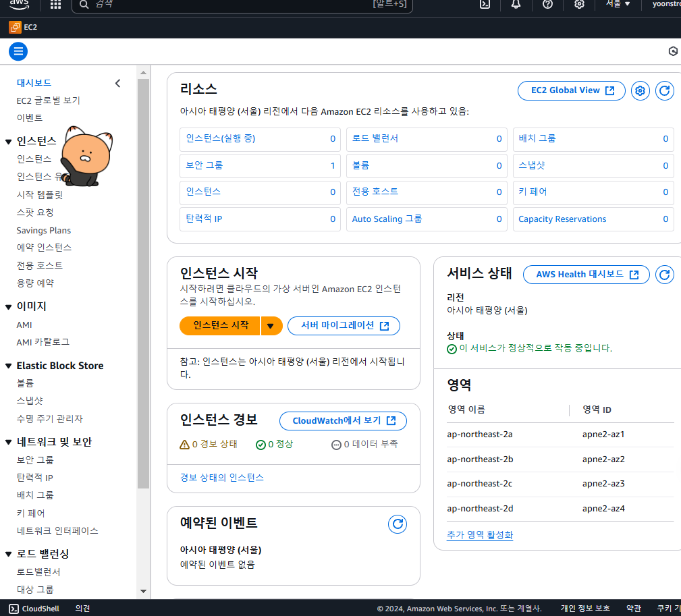Open 스팟 요청 in the sidebar
This screenshot has height=616, width=681.
tap(35, 213)
